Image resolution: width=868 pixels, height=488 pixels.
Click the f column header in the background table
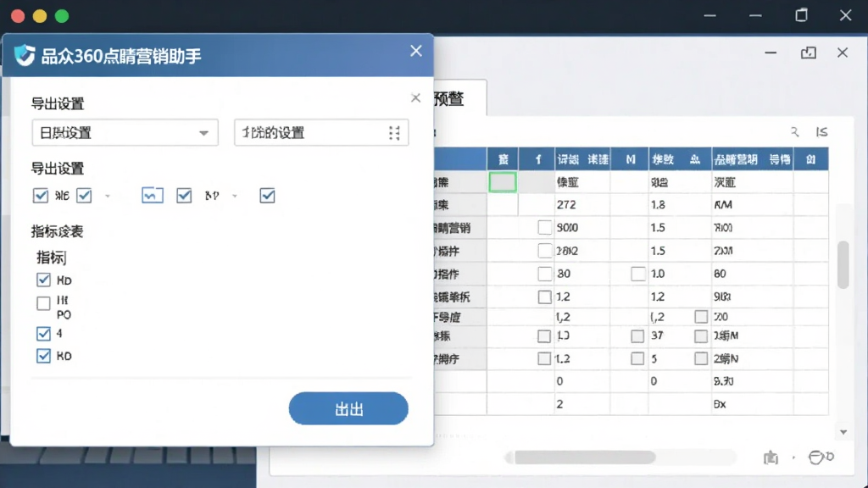(x=537, y=159)
